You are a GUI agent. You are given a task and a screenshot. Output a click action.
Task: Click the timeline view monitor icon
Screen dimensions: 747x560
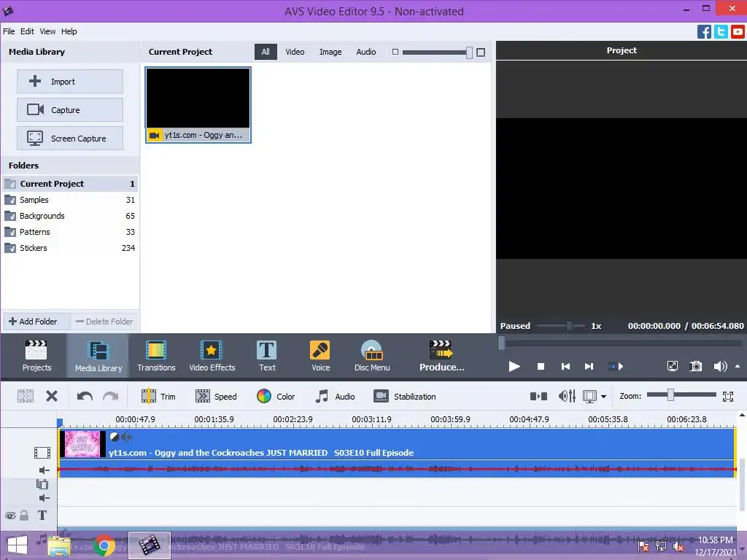[589, 396]
